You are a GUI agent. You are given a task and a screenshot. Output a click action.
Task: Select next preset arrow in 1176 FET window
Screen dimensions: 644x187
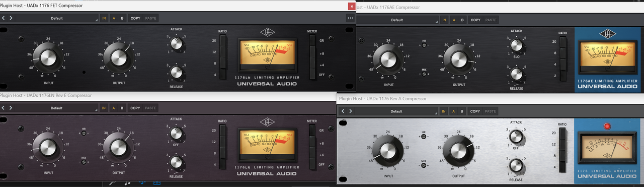coord(11,18)
